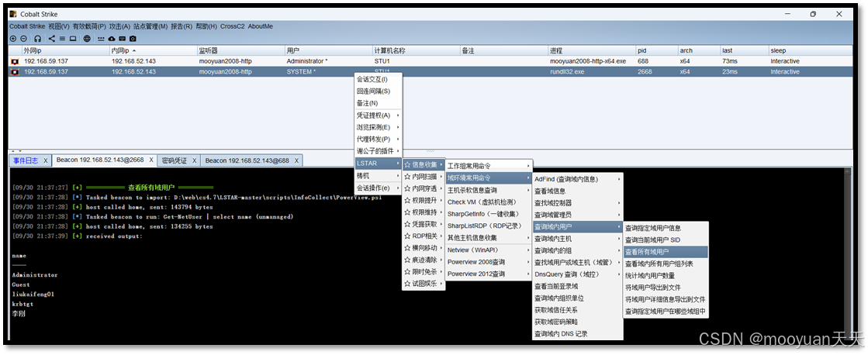This screenshot has width=868, height=355.
Task: Select SharpGetInfo (一键收集) menu item
Action: pyautogui.click(x=489, y=214)
